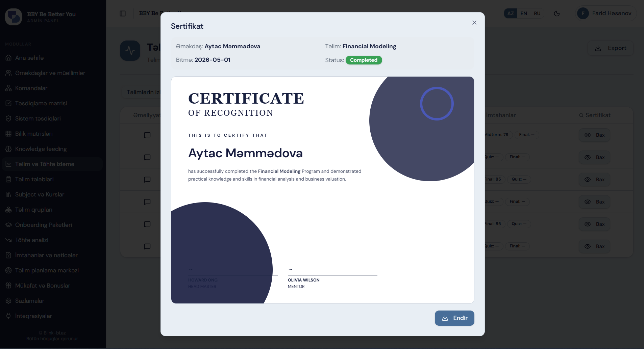This screenshot has height=349, width=644.
Task: Click the İnteqrasiyalar plug icon
Action: point(8,316)
